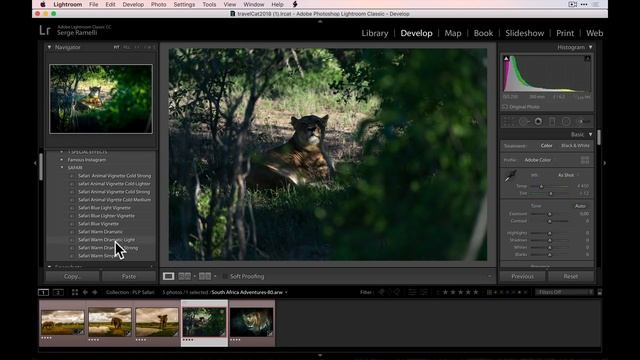The height and width of the screenshot is (360, 640).
Task: Enable the Soft Proofing checkbox
Action: (225, 276)
